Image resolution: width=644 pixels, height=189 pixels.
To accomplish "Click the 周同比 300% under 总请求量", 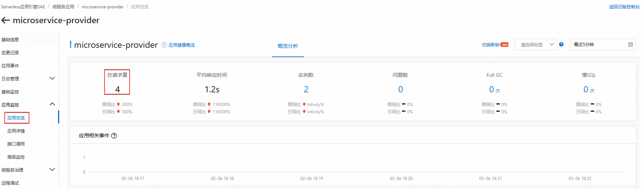I will pos(117,104).
